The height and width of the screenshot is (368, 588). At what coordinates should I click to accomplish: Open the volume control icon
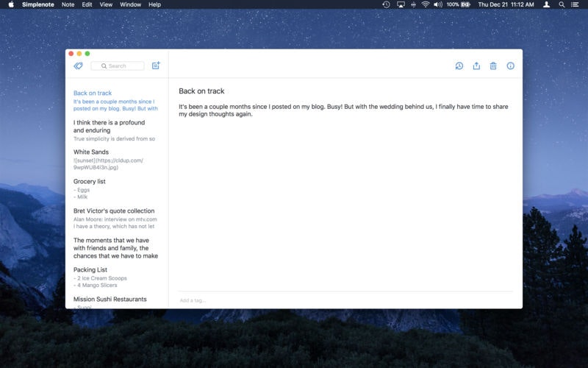click(x=438, y=4)
